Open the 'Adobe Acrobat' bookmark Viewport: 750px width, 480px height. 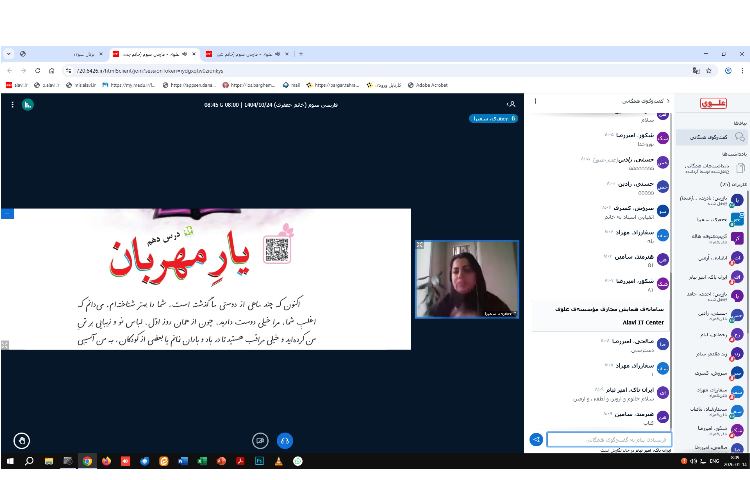(x=428, y=85)
